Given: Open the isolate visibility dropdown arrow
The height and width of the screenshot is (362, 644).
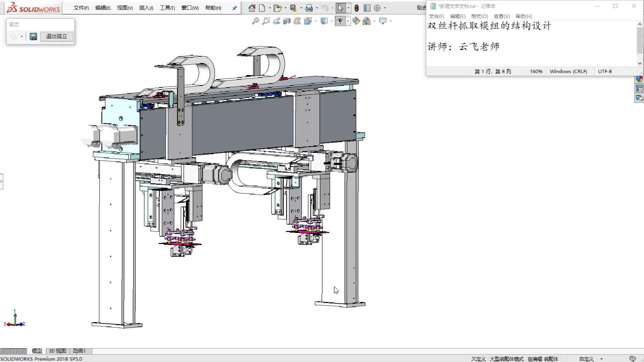Looking at the screenshot, I should [22, 37].
